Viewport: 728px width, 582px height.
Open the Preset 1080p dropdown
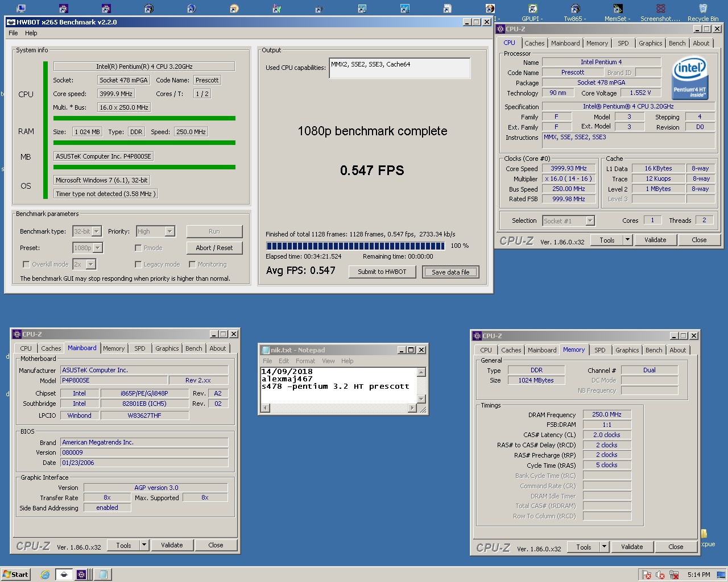[x=98, y=248]
